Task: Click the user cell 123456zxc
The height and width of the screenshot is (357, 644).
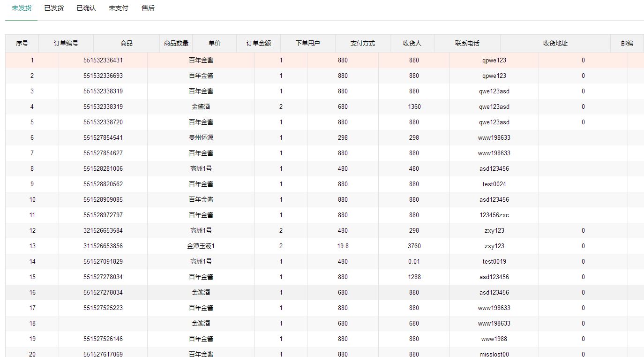Action: pyautogui.click(x=494, y=215)
